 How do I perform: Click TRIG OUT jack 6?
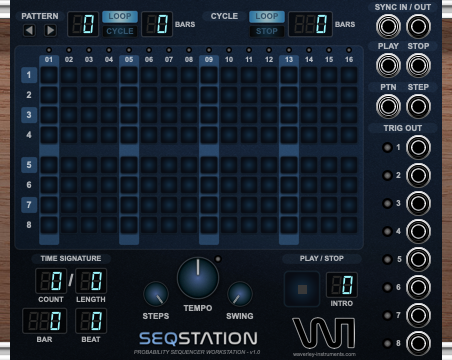click(418, 287)
